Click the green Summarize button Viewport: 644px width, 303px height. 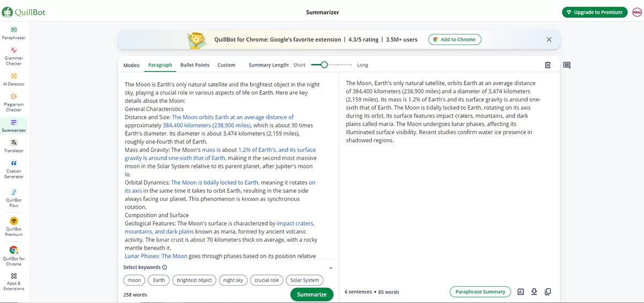[x=312, y=294]
